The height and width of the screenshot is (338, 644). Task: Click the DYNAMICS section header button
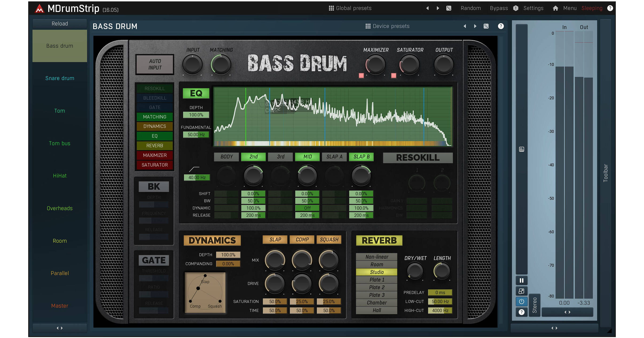click(x=212, y=240)
